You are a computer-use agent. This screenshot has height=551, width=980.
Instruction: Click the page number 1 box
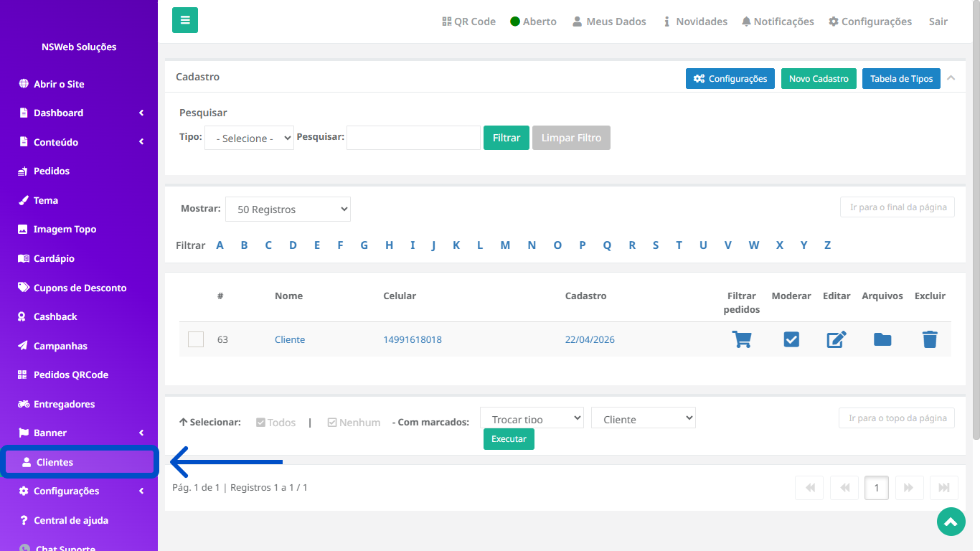(877, 488)
